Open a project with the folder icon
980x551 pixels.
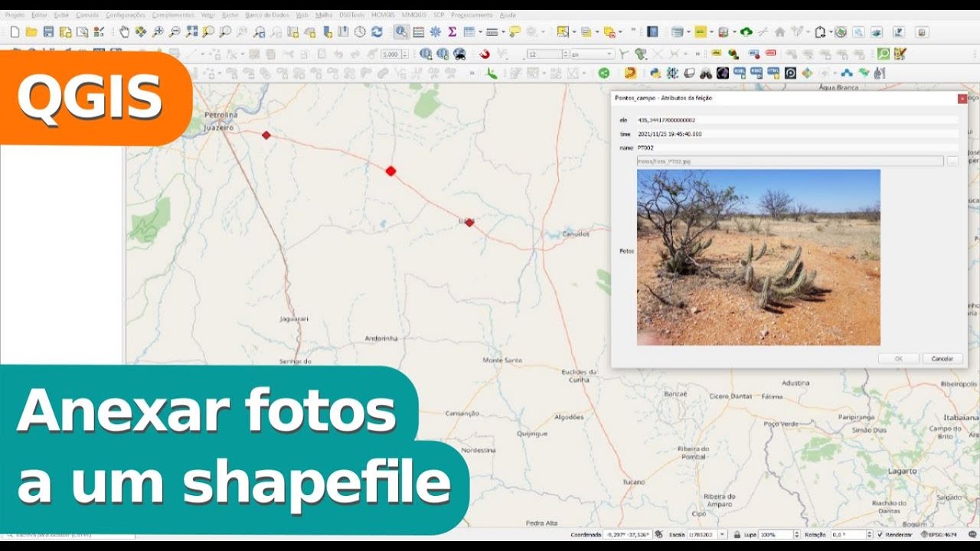tap(31, 32)
